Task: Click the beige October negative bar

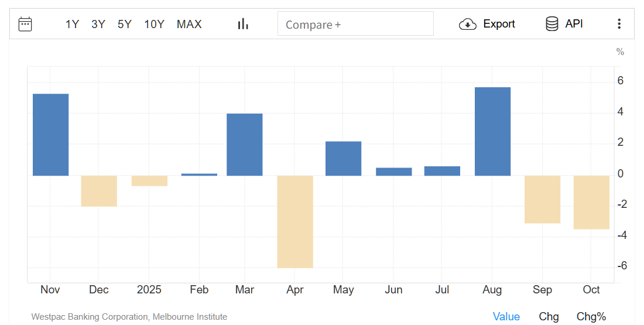Action: [x=591, y=202]
